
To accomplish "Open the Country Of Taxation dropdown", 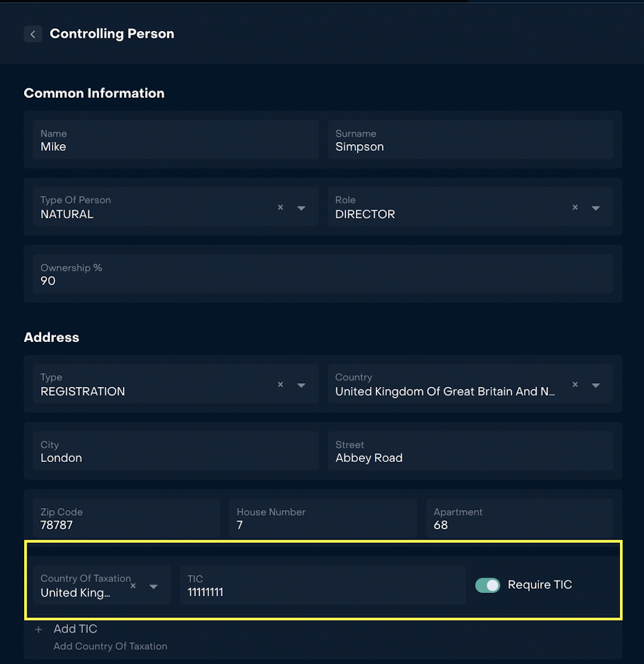I will 154,586.
